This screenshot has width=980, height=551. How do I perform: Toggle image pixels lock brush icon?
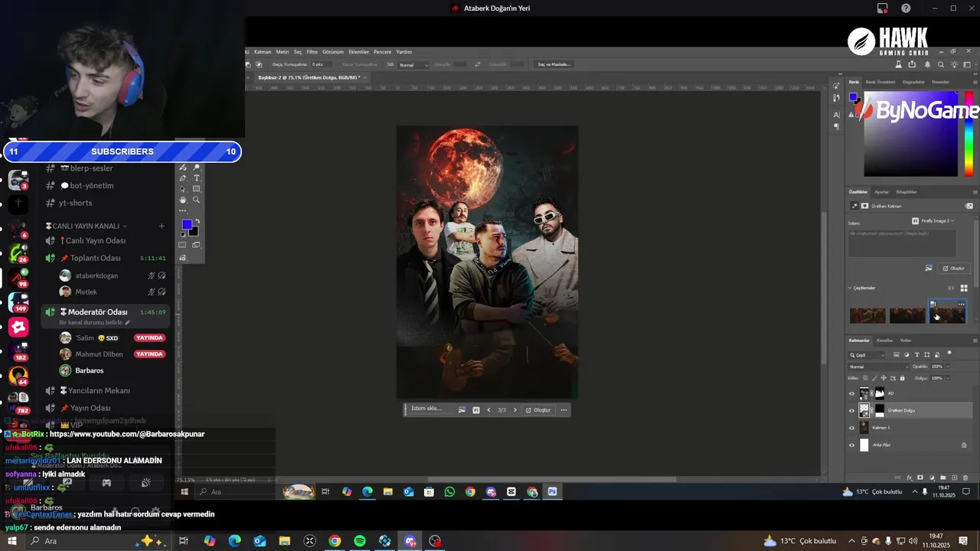[x=874, y=378]
